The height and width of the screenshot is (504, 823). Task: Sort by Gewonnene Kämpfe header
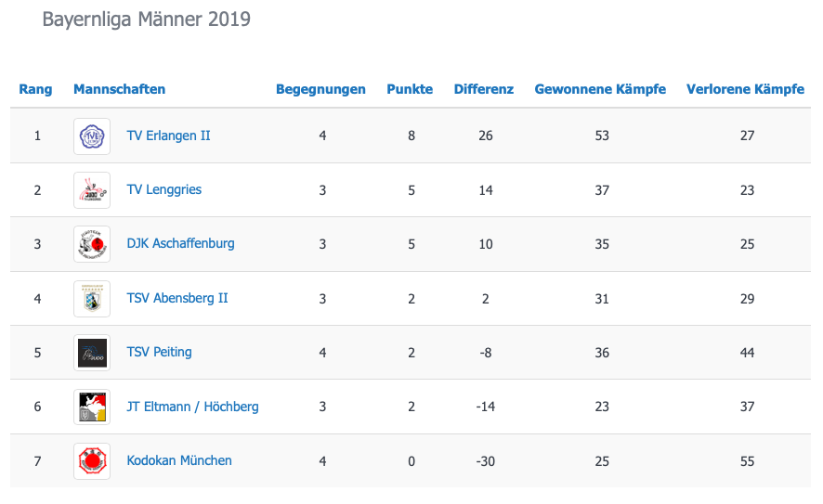coord(600,90)
